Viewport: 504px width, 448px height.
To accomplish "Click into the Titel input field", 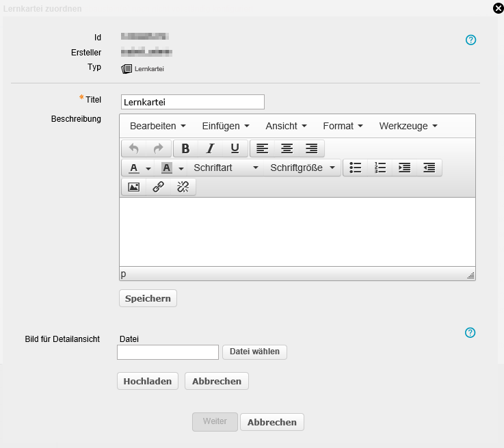I will point(192,102).
